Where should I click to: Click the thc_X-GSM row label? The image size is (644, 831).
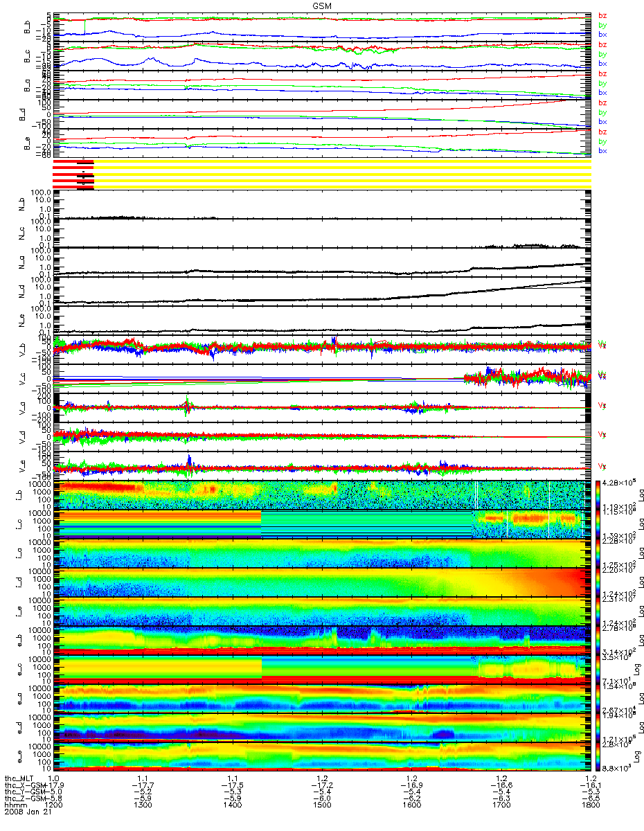[24, 785]
